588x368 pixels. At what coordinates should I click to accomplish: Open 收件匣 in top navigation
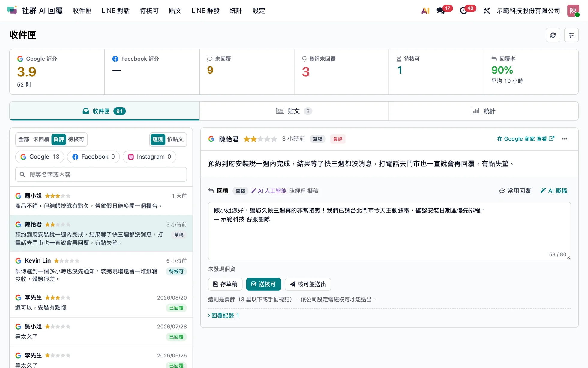pyautogui.click(x=82, y=11)
